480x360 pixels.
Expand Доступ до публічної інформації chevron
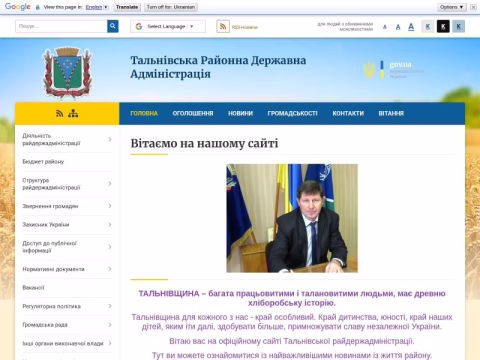click(x=110, y=247)
